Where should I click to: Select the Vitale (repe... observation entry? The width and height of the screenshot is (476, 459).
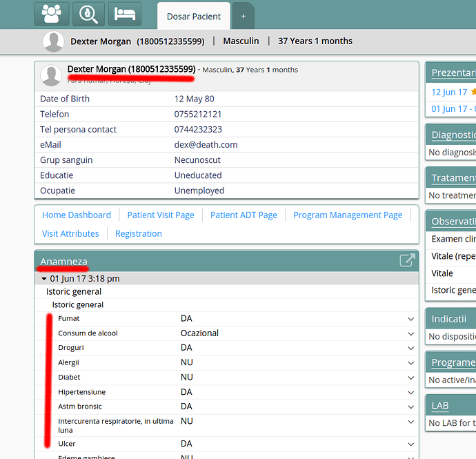point(453,256)
